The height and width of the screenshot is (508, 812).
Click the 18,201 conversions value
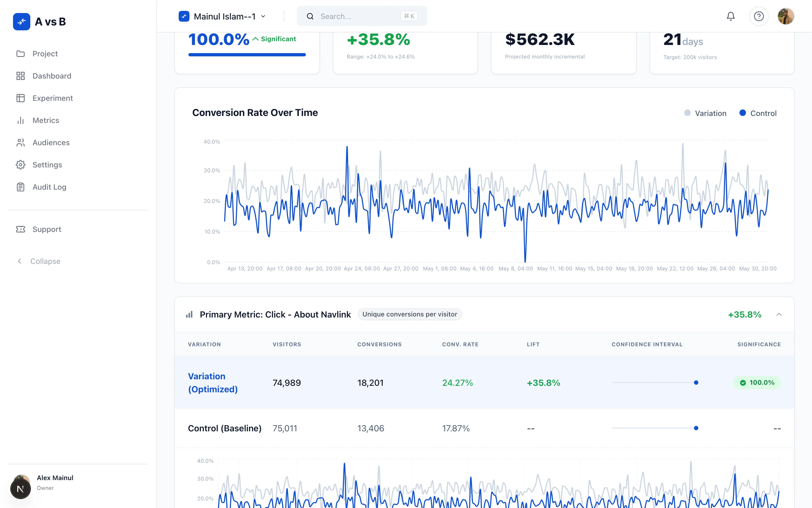pyautogui.click(x=371, y=383)
